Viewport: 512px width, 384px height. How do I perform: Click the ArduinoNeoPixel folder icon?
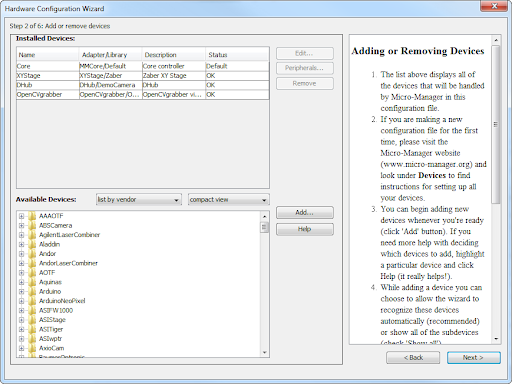tap(32, 301)
